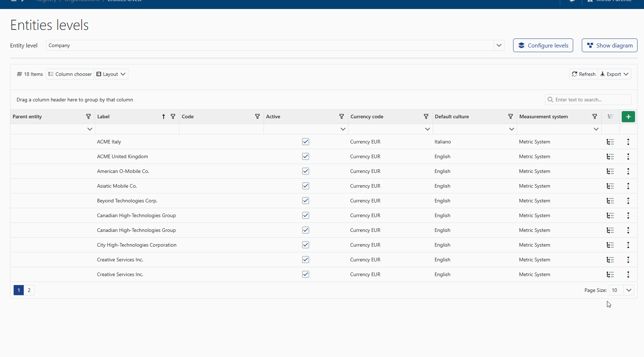Open three-dot menu for Asiatic Mobile Co.
This screenshot has height=357, width=644.
(628, 186)
